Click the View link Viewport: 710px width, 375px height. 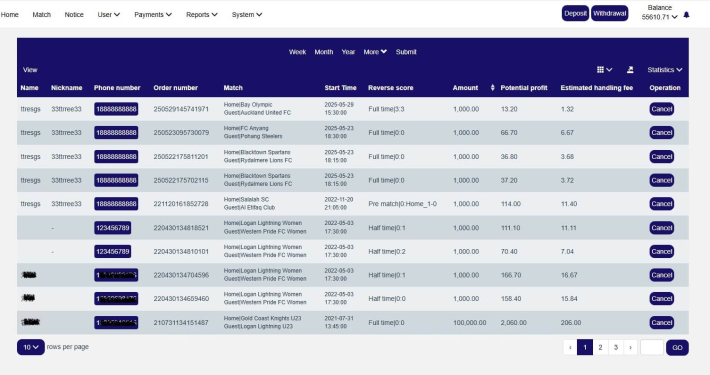pyautogui.click(x=30, y=70)
